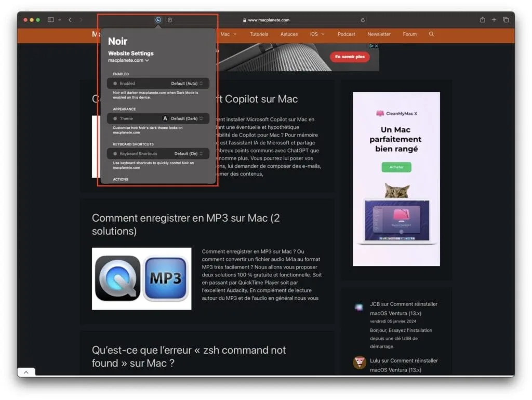Click the Safari sidebar icon
The height and width of the screenshot is (400, 532).
50,19
